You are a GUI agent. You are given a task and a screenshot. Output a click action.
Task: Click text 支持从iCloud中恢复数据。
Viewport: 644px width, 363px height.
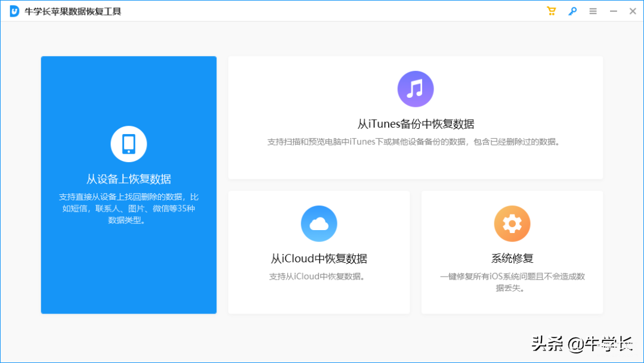click(x=317, y=277)
